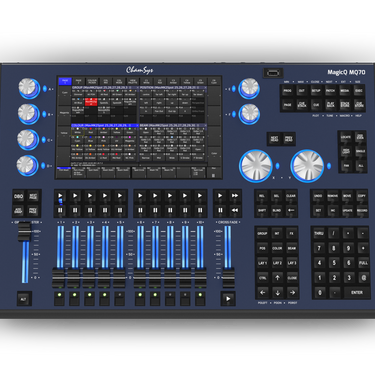Click the pause button above fader 10
This screenshot has height=375, width=375.
click(200, 210)
